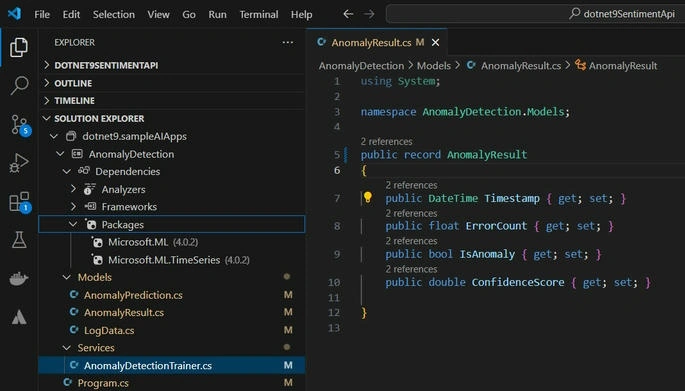Open AnomalyPrediction.cs in Solution Explorer
The image size is (685, 391).
(x=133, y=295)
